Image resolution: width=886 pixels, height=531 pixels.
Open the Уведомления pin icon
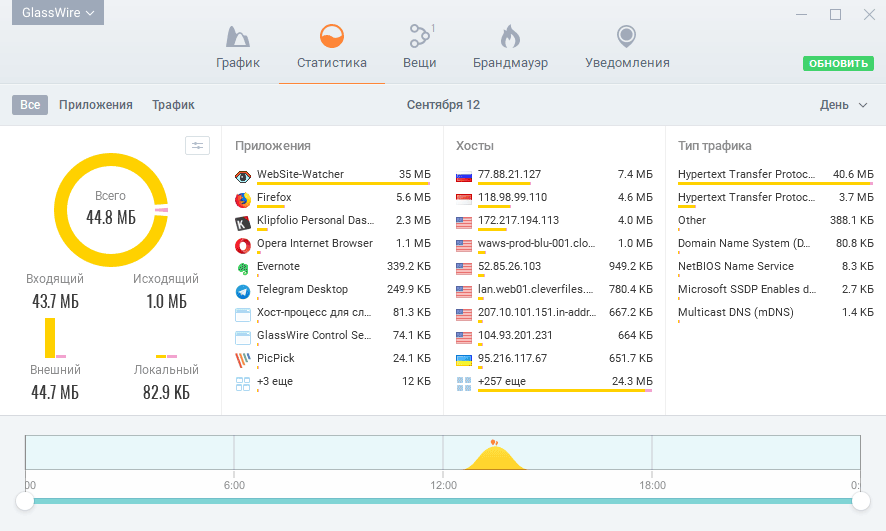coord(626,37)
